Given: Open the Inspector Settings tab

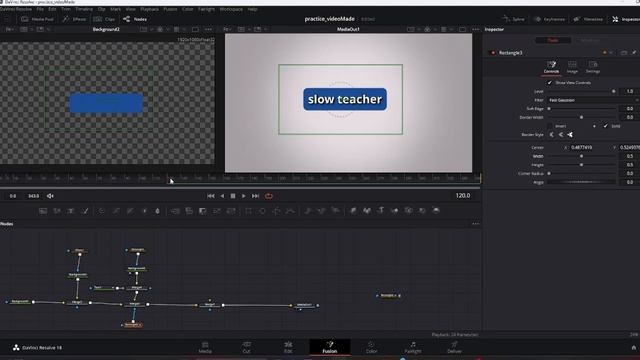Looking at the screenshot, I should coord(593,67).
